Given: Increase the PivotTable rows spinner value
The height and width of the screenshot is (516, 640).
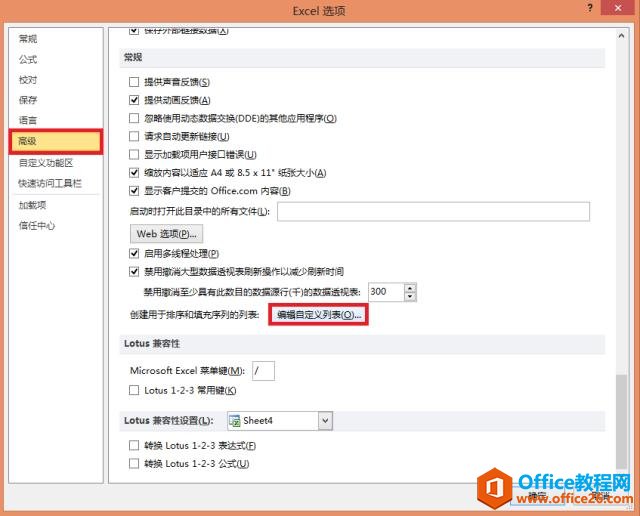Looking at the screenshot, I should 410,287.
